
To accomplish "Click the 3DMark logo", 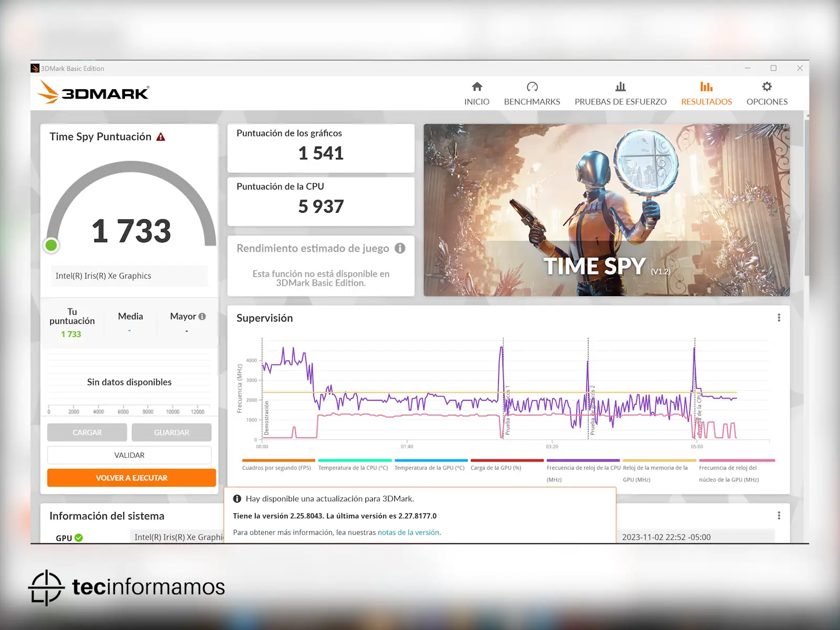I will (x=94, y=92).
